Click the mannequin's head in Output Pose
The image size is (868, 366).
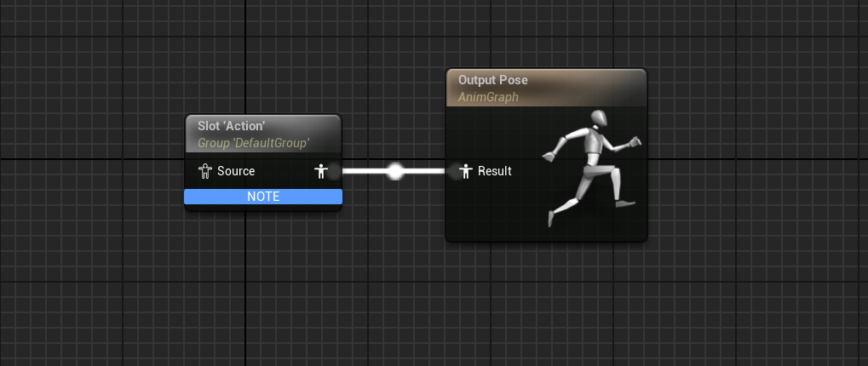(x=599, y=117)
